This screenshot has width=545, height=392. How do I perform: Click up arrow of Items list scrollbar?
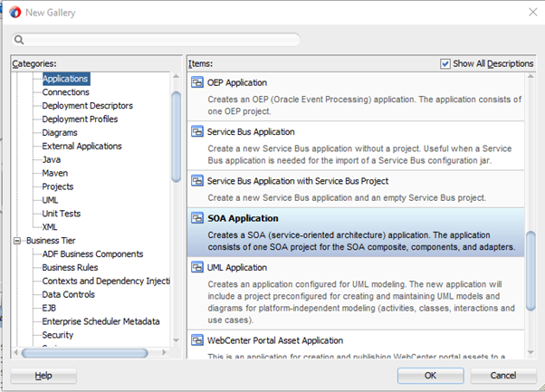click(x=531, y=76)
